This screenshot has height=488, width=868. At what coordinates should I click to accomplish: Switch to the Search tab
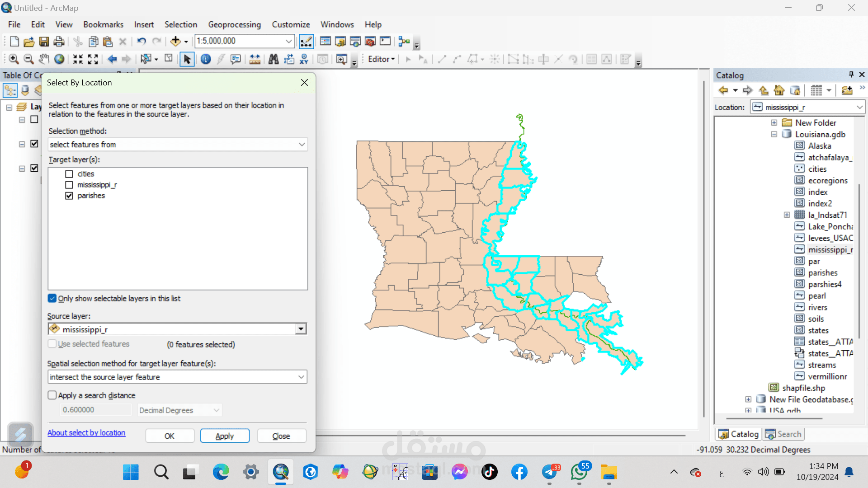(x=784, y=434)
